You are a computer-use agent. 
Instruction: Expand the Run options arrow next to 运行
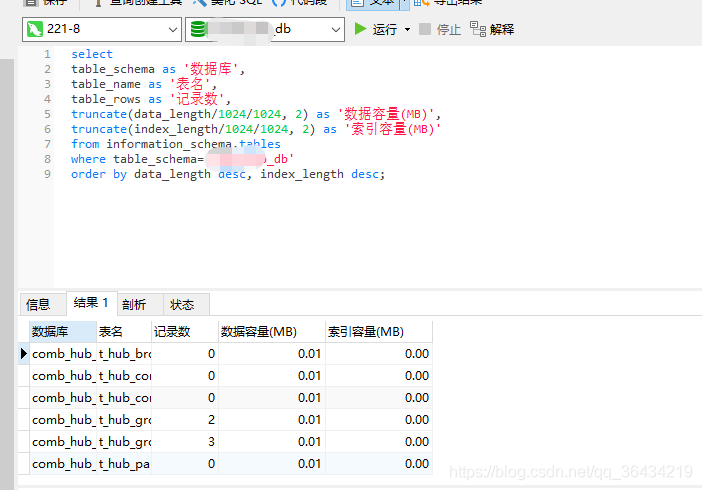[x=407, y=30]
